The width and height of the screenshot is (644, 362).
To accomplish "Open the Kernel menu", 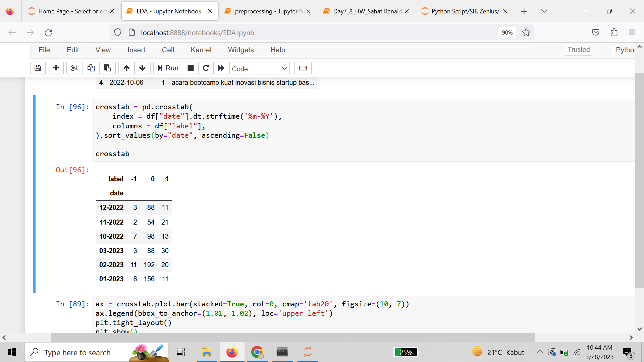I will pyautogui.click(x=201, y=50).
